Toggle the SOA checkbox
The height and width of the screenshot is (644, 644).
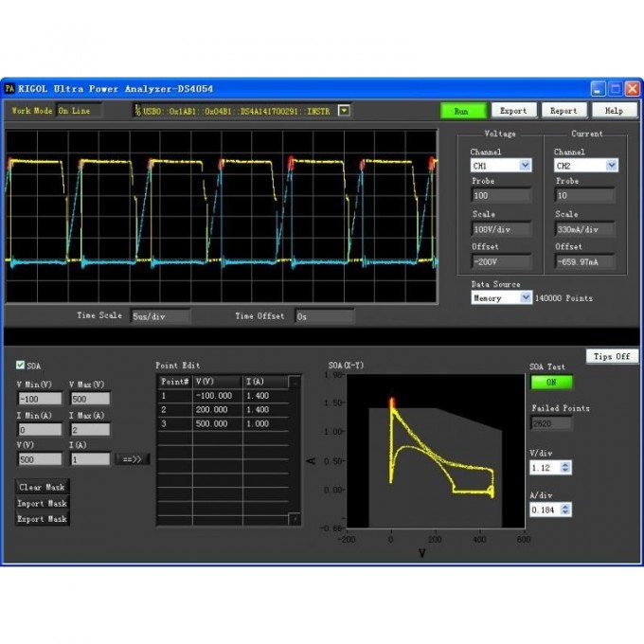pyautogui.click(x=20, y=366)
